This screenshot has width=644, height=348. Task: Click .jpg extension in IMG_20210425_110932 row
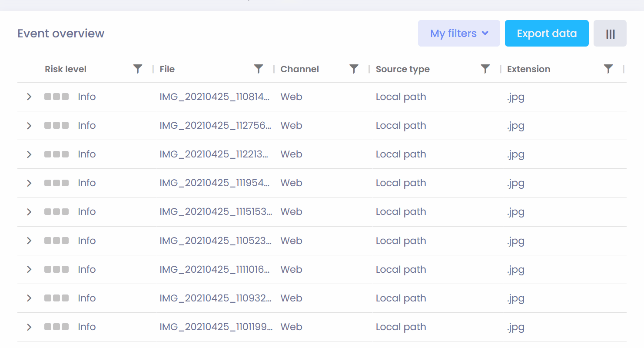[x=515, y=298]
